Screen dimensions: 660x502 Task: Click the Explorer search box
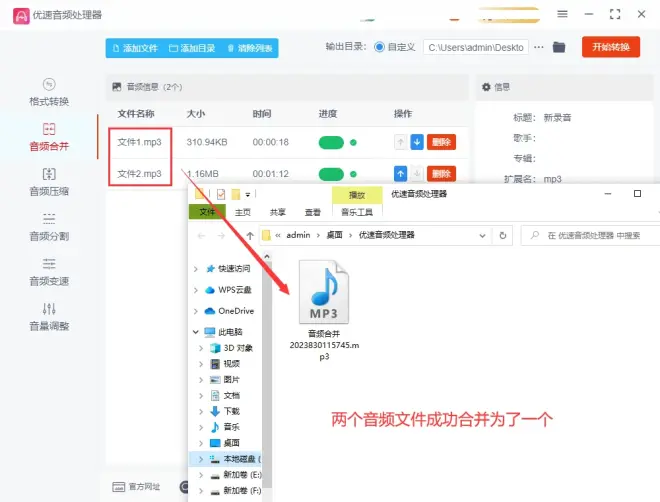593,235
